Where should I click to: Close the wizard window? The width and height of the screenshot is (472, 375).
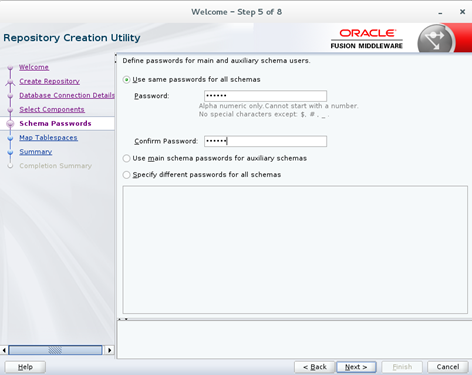pyautogui.click(x=462, y=12)
